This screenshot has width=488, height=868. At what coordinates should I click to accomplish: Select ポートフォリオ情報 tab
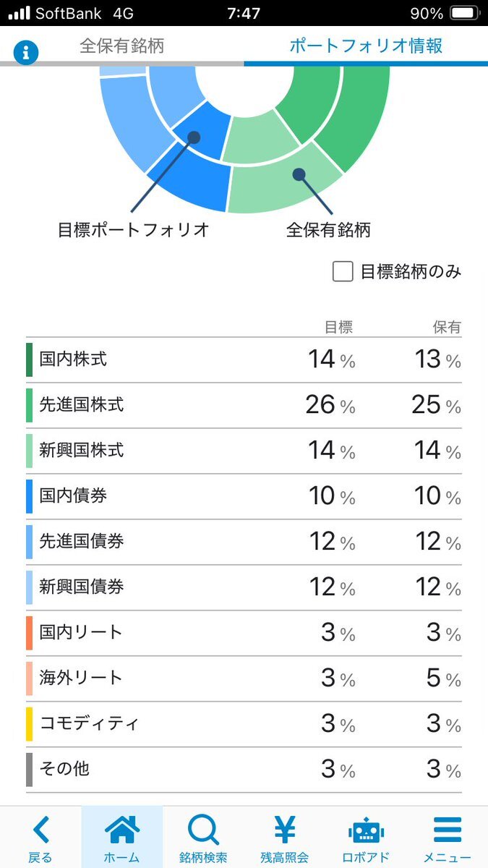[366, 46]
